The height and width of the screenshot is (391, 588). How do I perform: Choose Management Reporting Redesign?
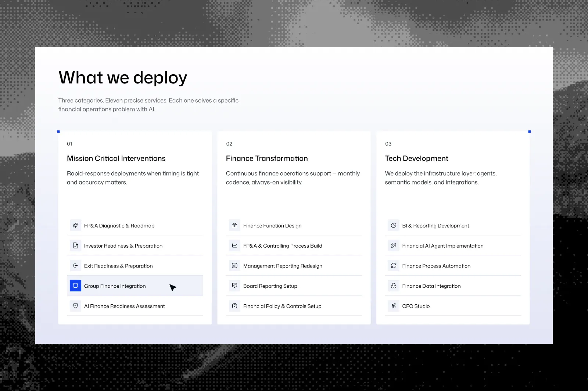tap(294, 266)
